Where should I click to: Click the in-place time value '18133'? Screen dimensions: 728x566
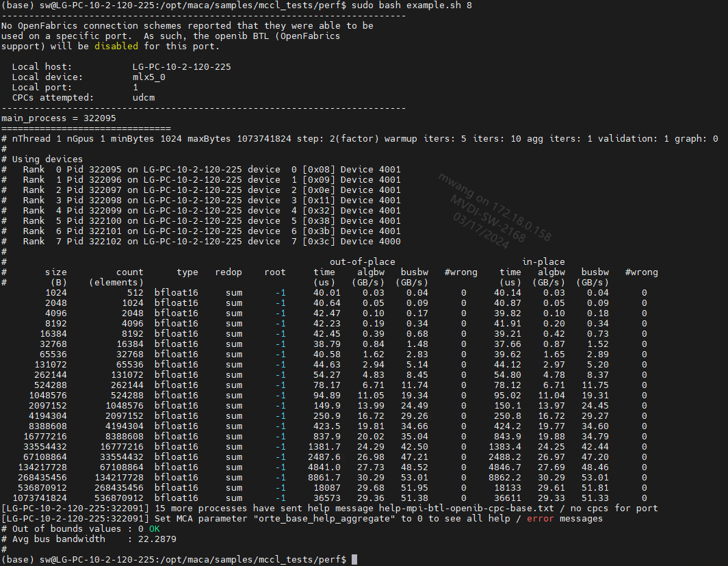(x=508, y=487)
